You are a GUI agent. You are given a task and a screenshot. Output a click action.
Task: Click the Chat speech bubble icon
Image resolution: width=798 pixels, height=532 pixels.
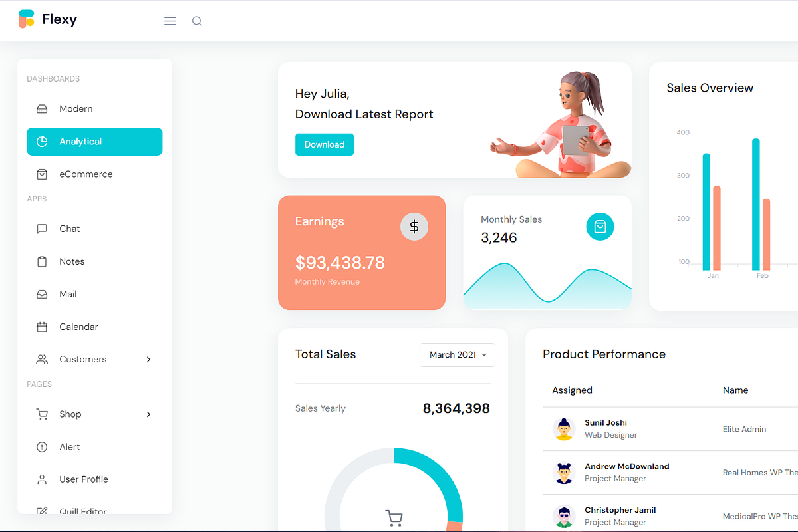pos(42,229)
